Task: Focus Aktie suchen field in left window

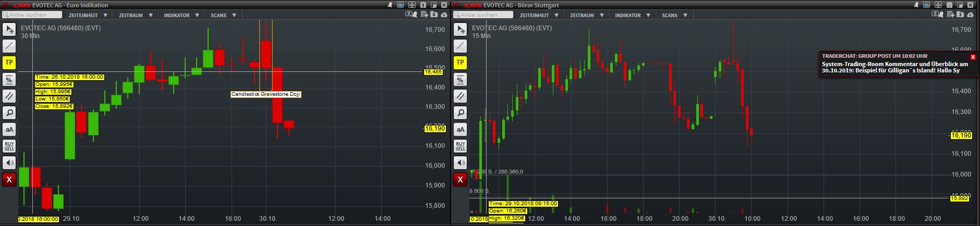Action: coord(32,15)
